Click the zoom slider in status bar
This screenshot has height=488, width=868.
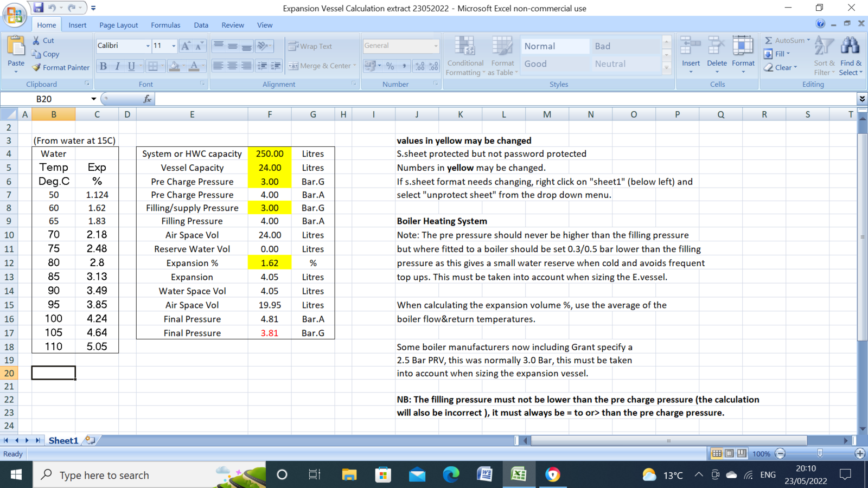click(820, 453)
